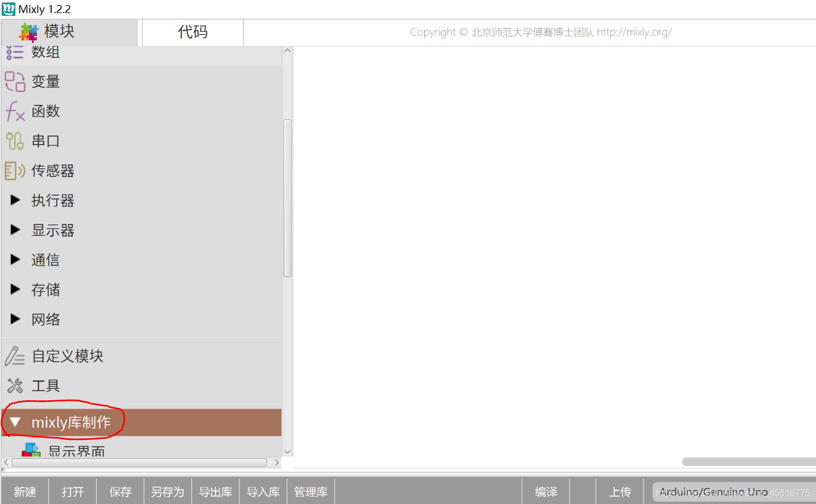Select the 显示界面 subcategory

click(x=77, y=451)
